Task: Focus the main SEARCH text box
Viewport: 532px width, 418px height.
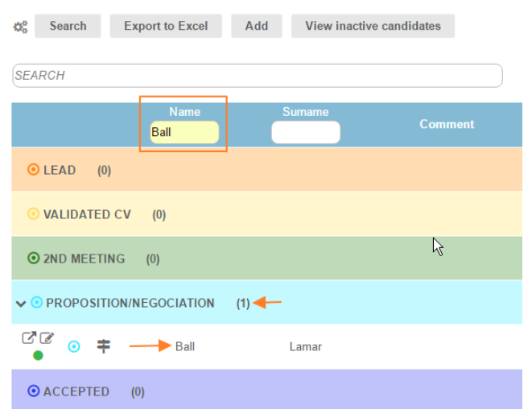Action: coord(258,76)
